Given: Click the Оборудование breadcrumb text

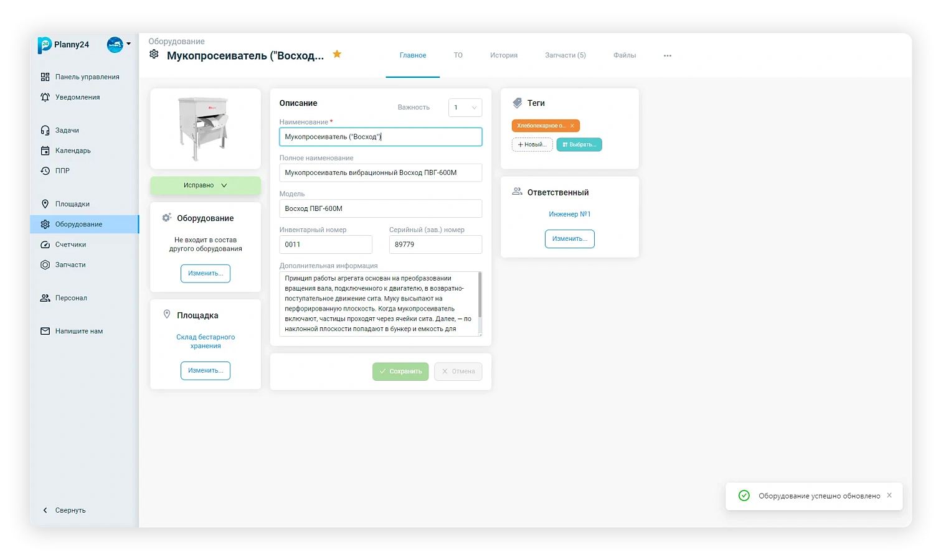Looking at the screenshot, I should [176, 42].
